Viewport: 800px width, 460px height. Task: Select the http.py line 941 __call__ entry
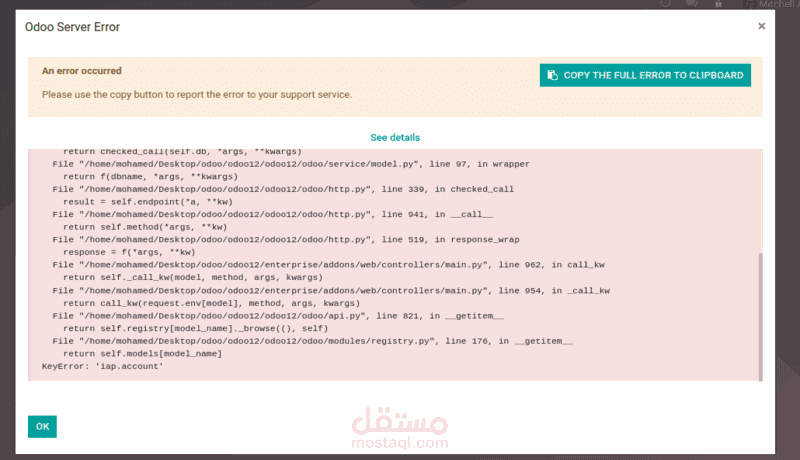(x=272, y=214)
